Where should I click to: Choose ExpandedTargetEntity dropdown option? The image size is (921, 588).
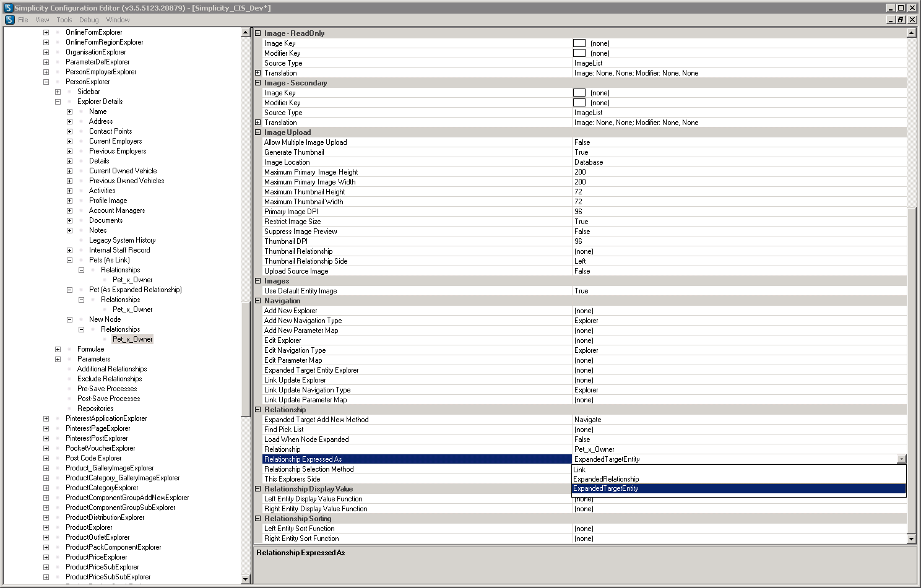(x=739, y=488)
